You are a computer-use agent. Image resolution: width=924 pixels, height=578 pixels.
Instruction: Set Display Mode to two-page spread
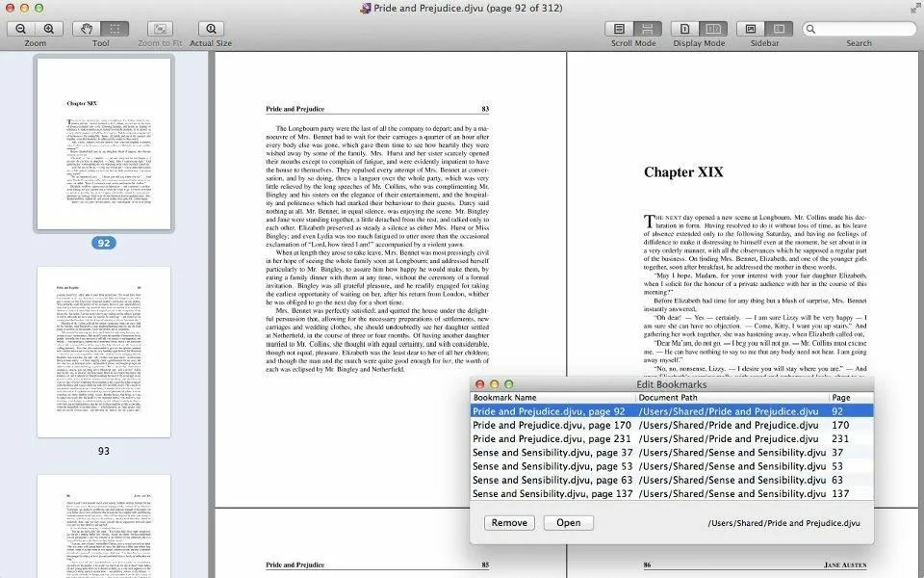click(x=713, y=30)
